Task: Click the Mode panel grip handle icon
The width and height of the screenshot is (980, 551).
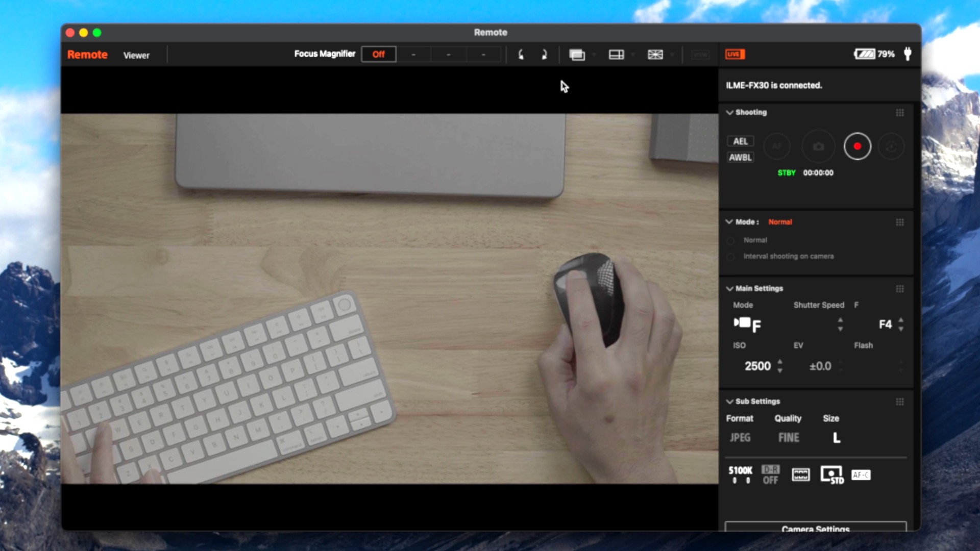Action: [900, 222]
